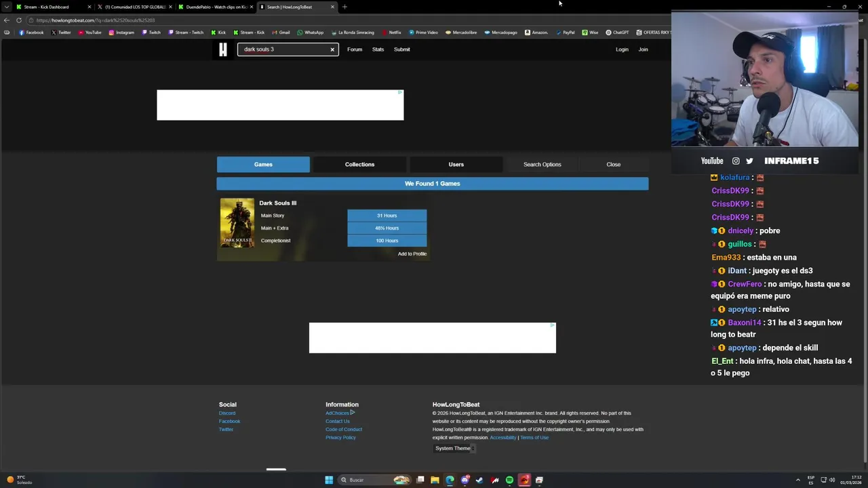Screen dimensions: 868x488
Task: Open the Contact Us link
Action: [338, 421]
